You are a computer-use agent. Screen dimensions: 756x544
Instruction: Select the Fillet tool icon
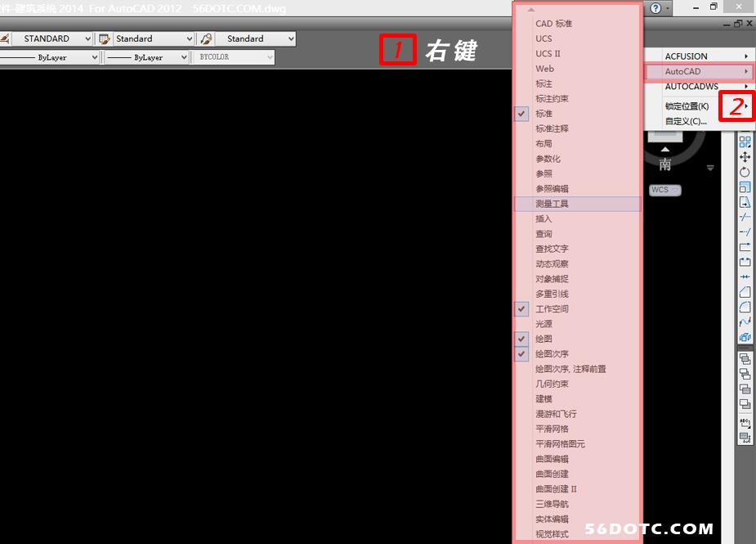(x=745, y=307)
